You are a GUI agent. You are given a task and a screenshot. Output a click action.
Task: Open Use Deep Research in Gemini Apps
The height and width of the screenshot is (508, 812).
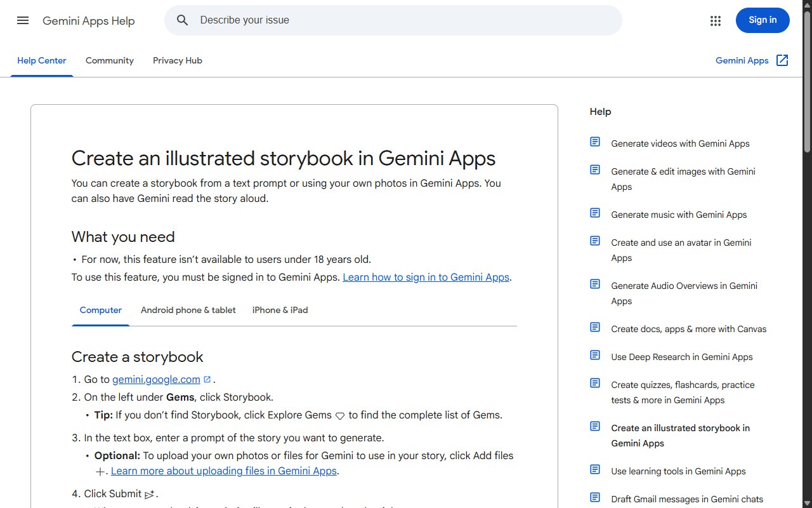click(x=682, y=357)
